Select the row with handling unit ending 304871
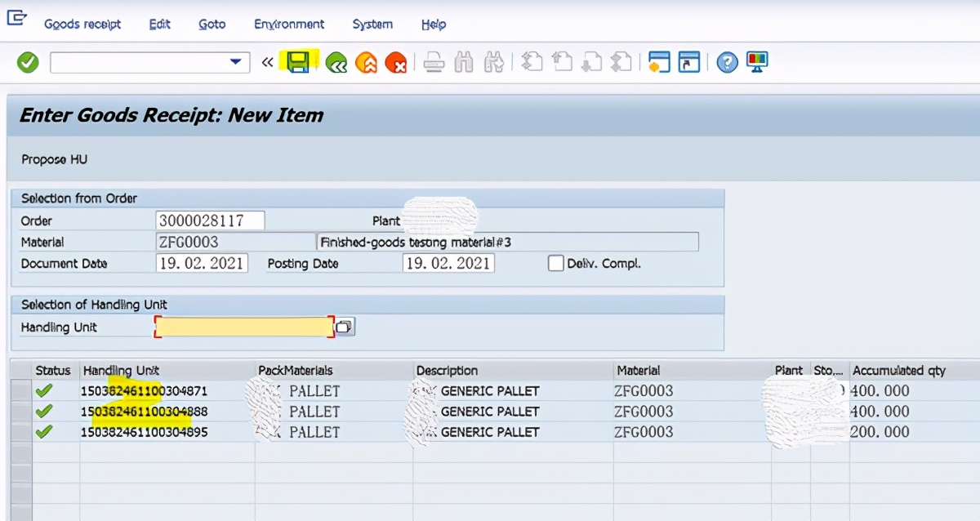The height and width of the screenshot is (521, 980). click(x=21, y=391)
